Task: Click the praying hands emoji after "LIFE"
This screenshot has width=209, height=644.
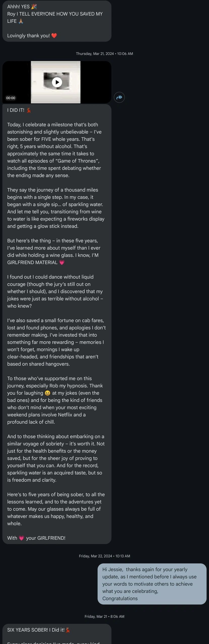Action: pyautogui.click(x=21, y=21)
